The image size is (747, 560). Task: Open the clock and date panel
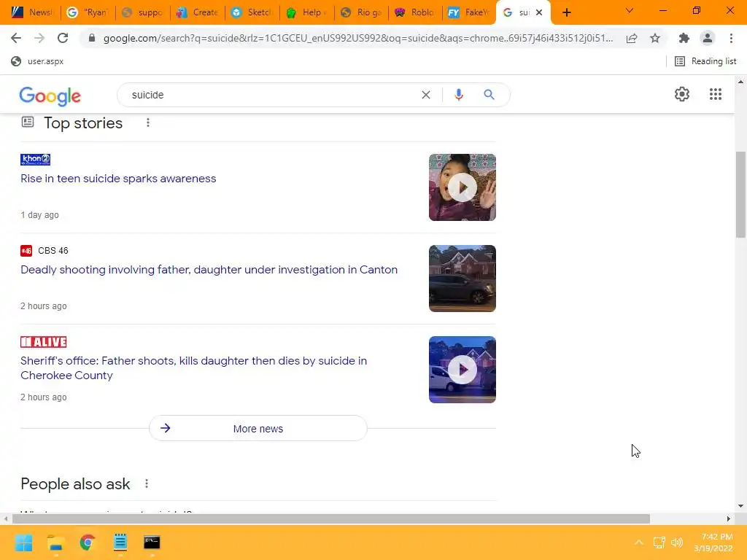713,542
